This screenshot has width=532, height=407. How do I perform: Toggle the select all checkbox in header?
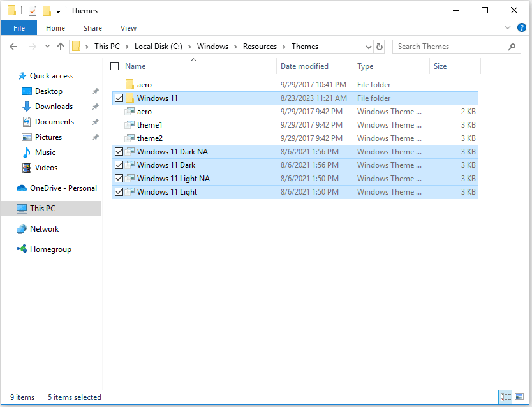115,66
